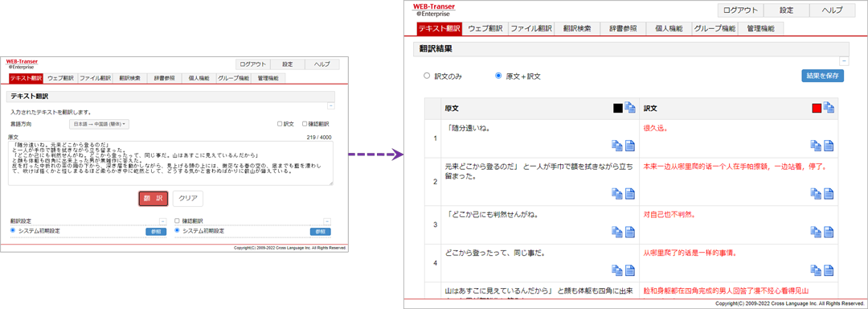Open ヘルプ in input window
868x309 pixels.
tap(322, 64)
